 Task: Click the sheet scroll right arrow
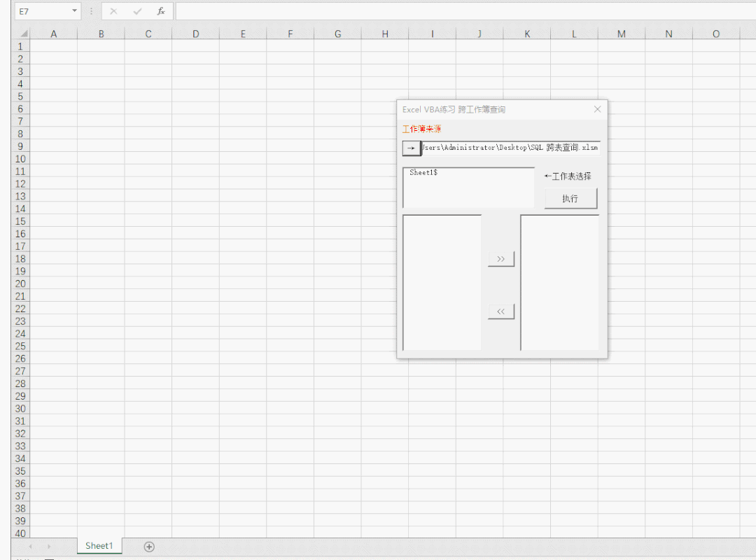coord(49,547)
